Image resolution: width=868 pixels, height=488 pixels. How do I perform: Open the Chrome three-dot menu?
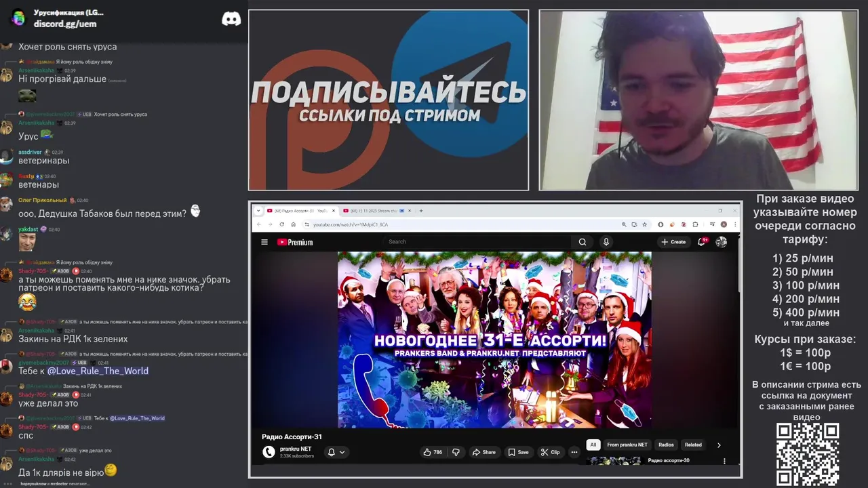tap(735, 224)
